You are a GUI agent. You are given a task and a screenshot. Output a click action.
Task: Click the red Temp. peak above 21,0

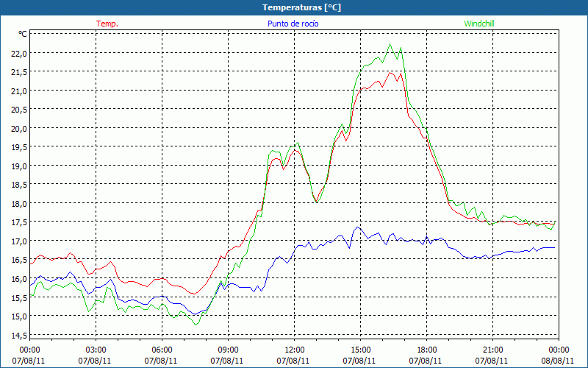[x=390, y=72]
